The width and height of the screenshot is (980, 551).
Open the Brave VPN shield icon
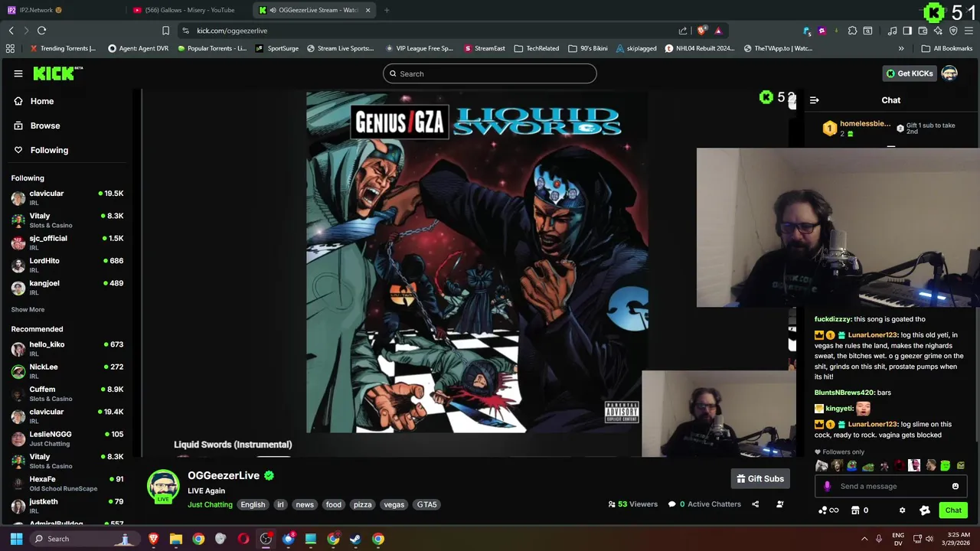pyautogui.click(x=953, y=31)
